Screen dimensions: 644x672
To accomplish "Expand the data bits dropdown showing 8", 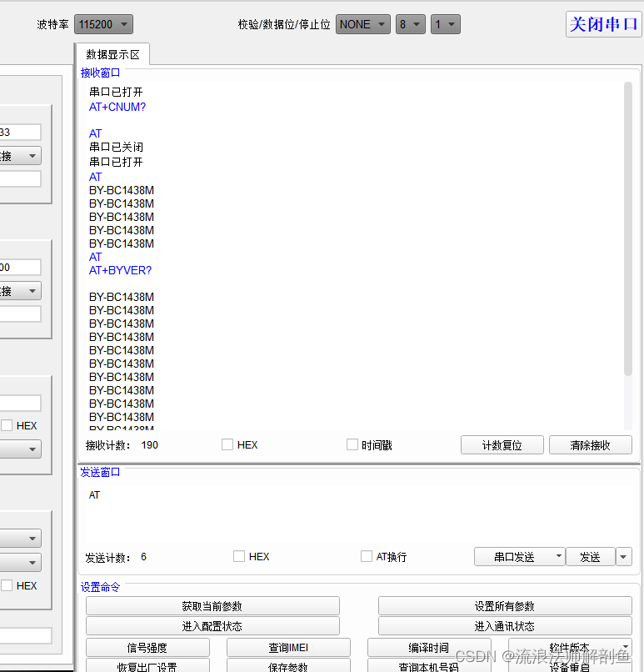I will (410, 24).
